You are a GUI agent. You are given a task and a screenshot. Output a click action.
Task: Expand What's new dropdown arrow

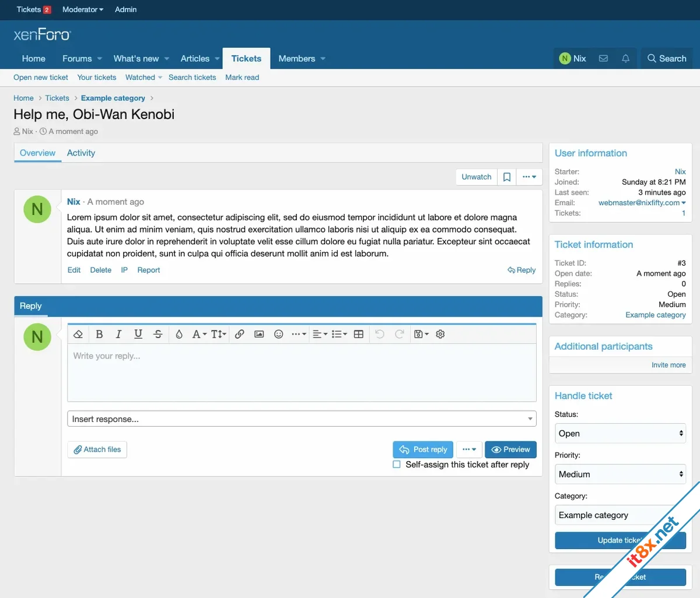pos(167,59)
